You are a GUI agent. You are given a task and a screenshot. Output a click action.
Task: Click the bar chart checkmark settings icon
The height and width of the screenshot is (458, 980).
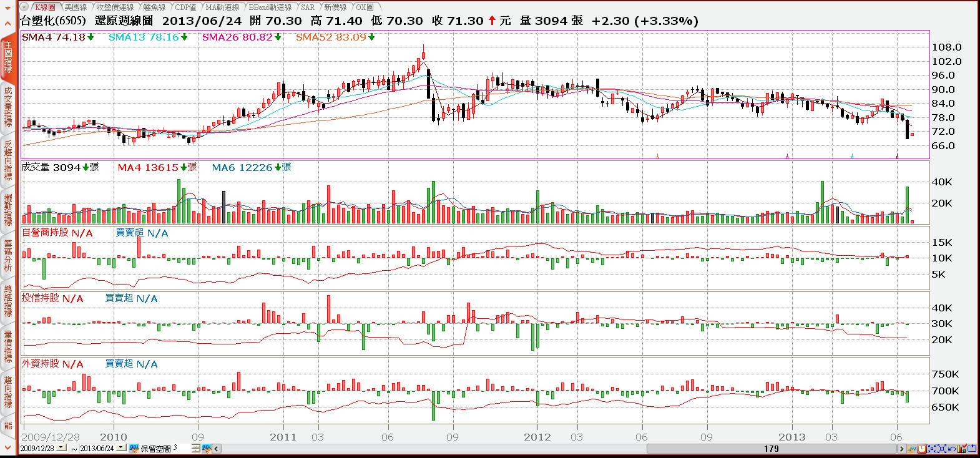point(962,448)
